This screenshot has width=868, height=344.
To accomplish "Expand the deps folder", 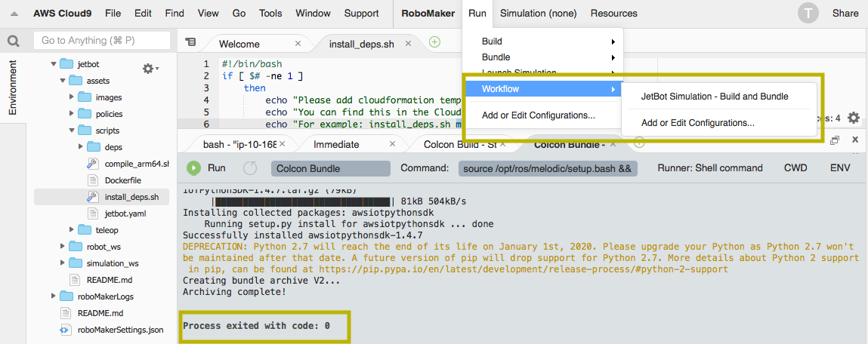I will (80, 147).
